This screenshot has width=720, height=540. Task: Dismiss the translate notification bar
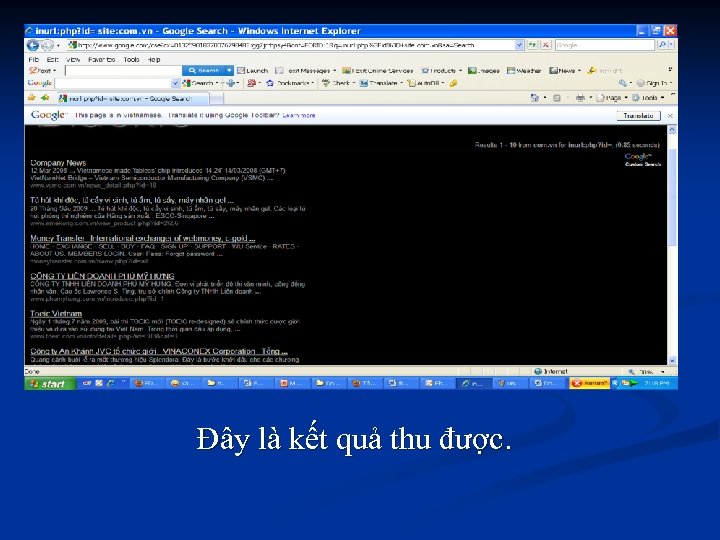click(670, 115)
